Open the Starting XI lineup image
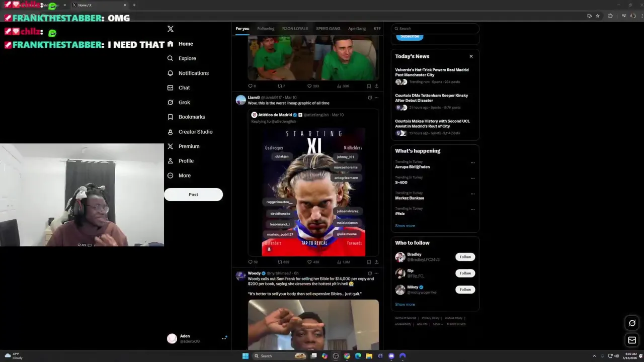Image resolution: width=644 pixels, height=362 pixels. click(313, 191)
